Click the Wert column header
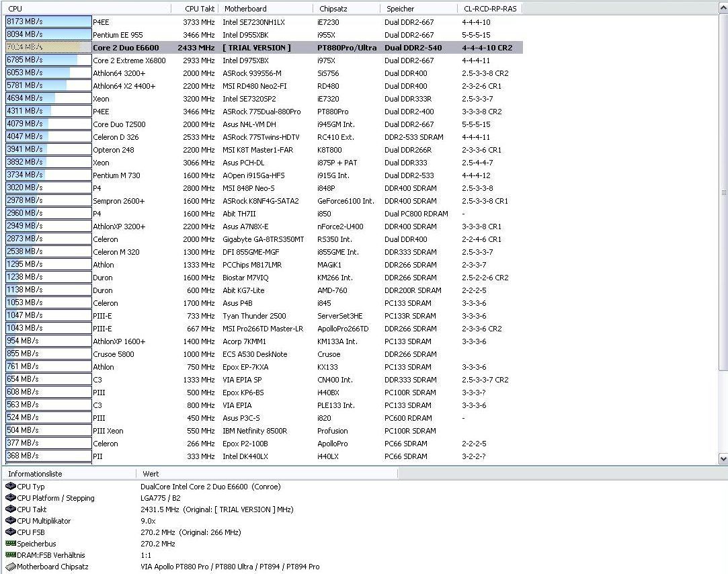The height and width of the screenshot is (574, 728). (267, 474)
